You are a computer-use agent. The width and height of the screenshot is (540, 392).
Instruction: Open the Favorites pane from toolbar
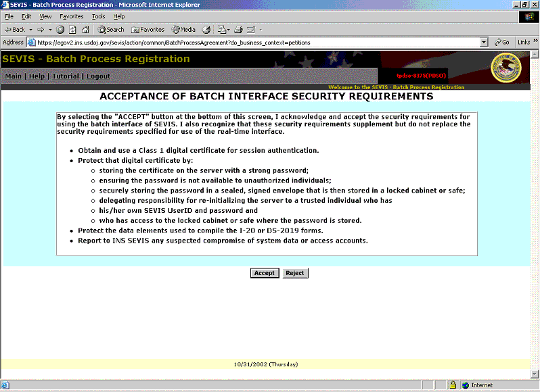[148, 30]
